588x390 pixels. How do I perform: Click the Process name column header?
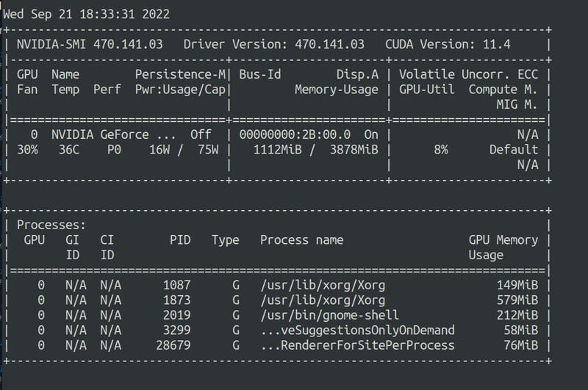301,240
